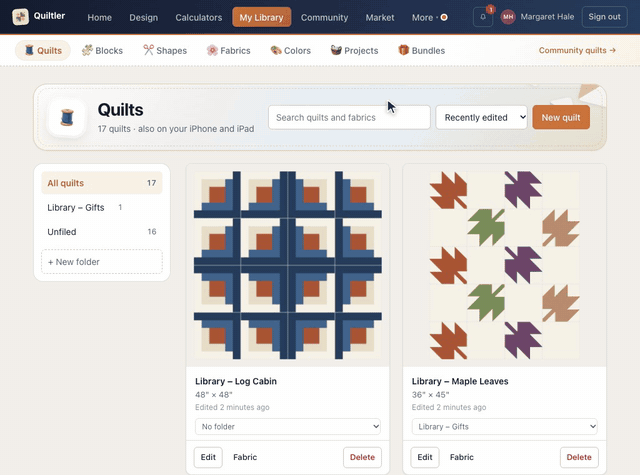Image resolution: width=640 pixels, height=475 pixels.
Task: Go to the Market page
Action: (380, 18)
